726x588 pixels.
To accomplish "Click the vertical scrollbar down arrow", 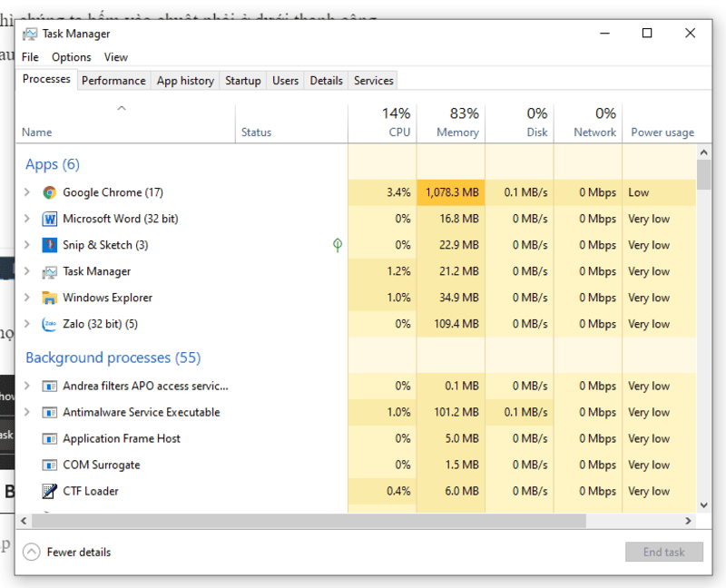I will click(705, 505).
